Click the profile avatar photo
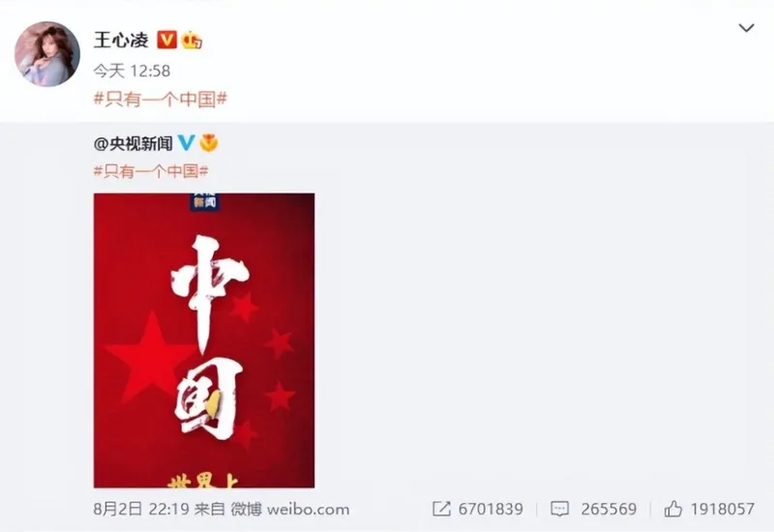This screenshot has width=774, height=532. (x=47, y=54)
